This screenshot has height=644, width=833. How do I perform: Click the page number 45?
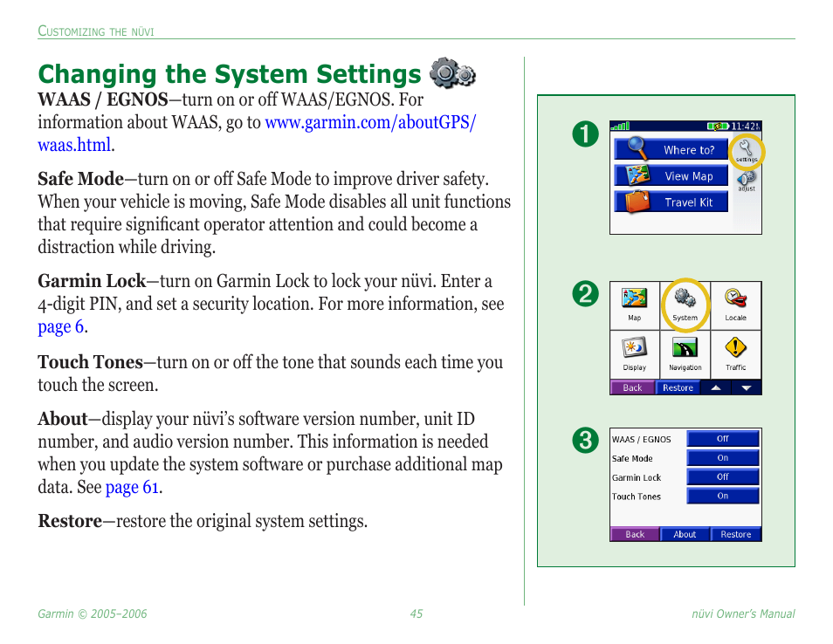(x=416, y=613)
